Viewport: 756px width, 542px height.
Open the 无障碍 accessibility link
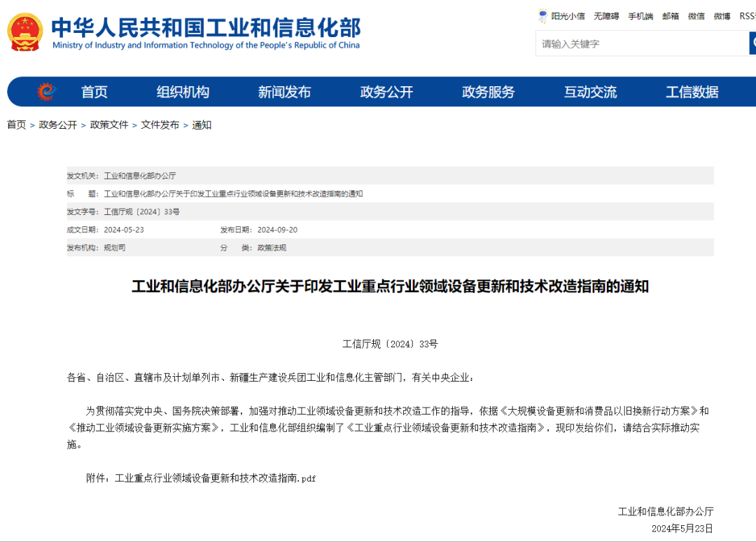pos(606,16)
